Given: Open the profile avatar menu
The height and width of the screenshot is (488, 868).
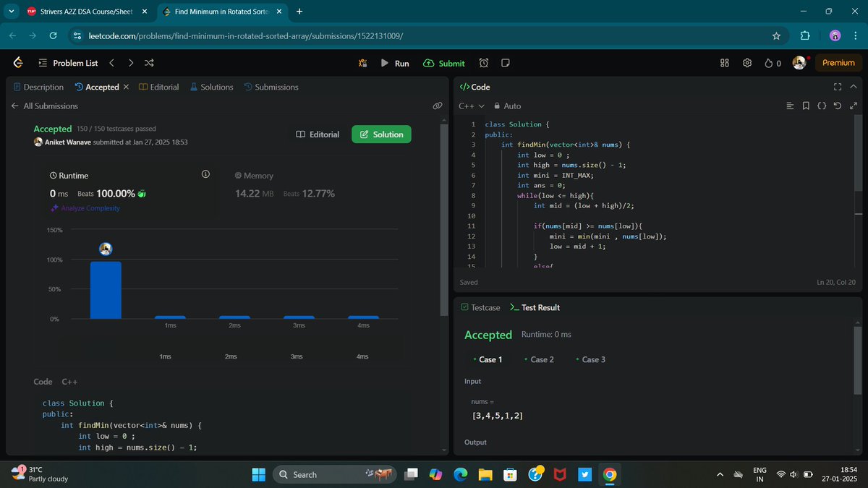Looking at the screenshot, I should pos(799,63).
